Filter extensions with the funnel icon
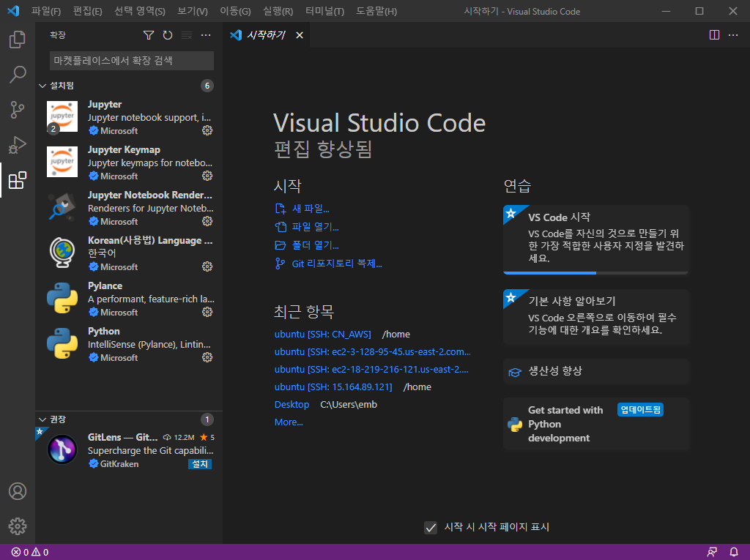This screenshot has height=560, width=750. [148, 35]
